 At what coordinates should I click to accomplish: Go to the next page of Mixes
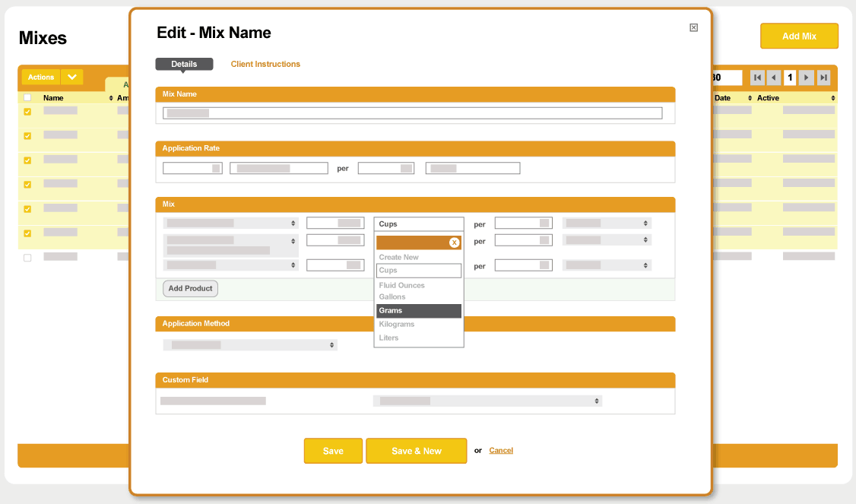807,78
